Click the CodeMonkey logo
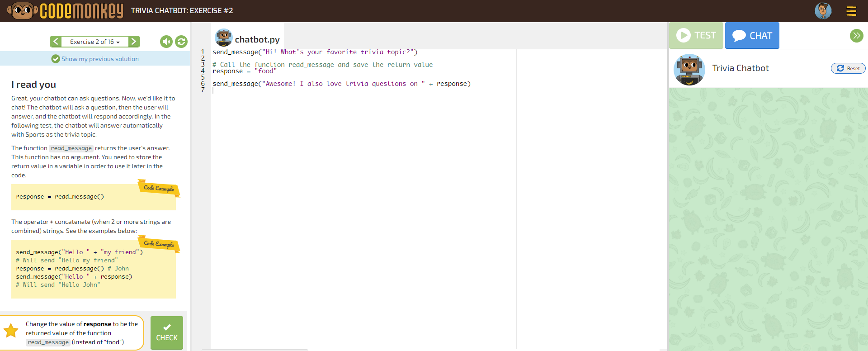 [66, 11]
